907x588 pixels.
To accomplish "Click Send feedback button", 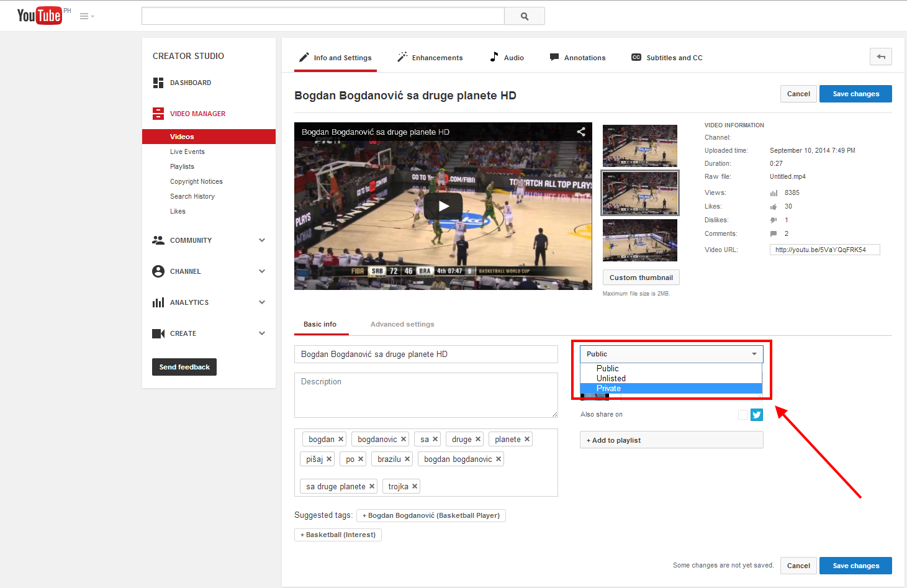I will pyautogui.click(x=184, y=367).
